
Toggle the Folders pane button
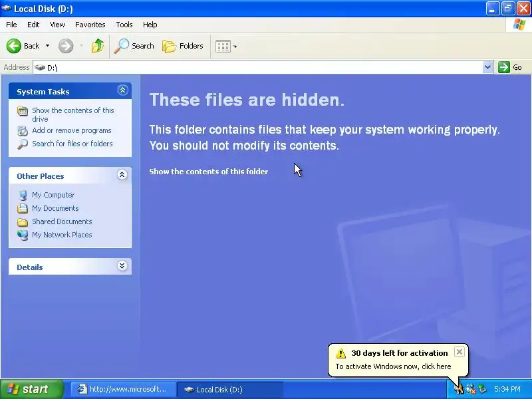coord(183,46)
